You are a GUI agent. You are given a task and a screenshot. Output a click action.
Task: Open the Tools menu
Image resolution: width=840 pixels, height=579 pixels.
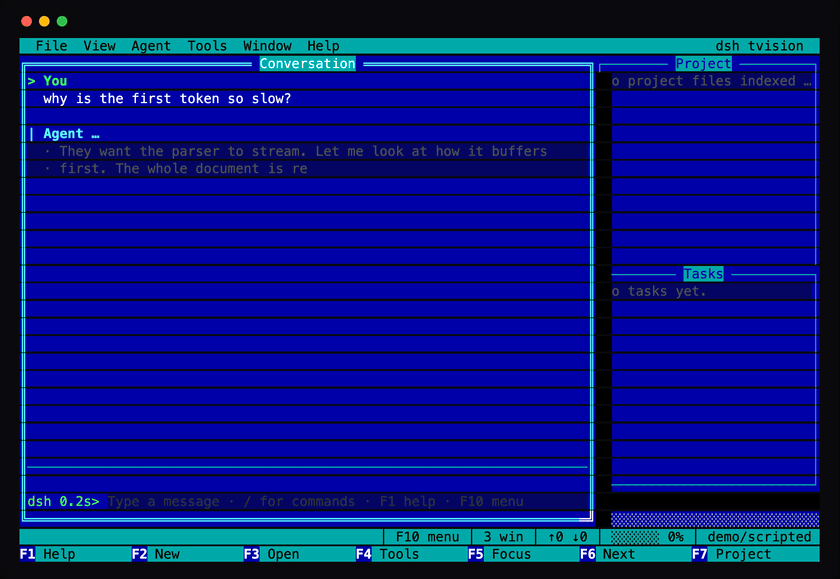tap(207, 46)
